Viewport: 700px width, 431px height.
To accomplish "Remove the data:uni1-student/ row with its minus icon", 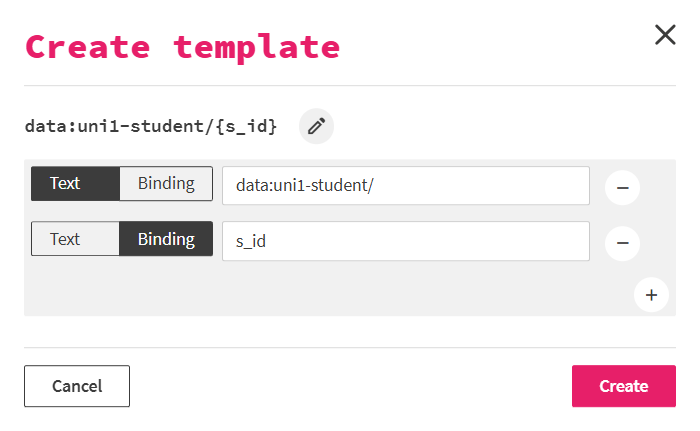I will tap(622, 187).
